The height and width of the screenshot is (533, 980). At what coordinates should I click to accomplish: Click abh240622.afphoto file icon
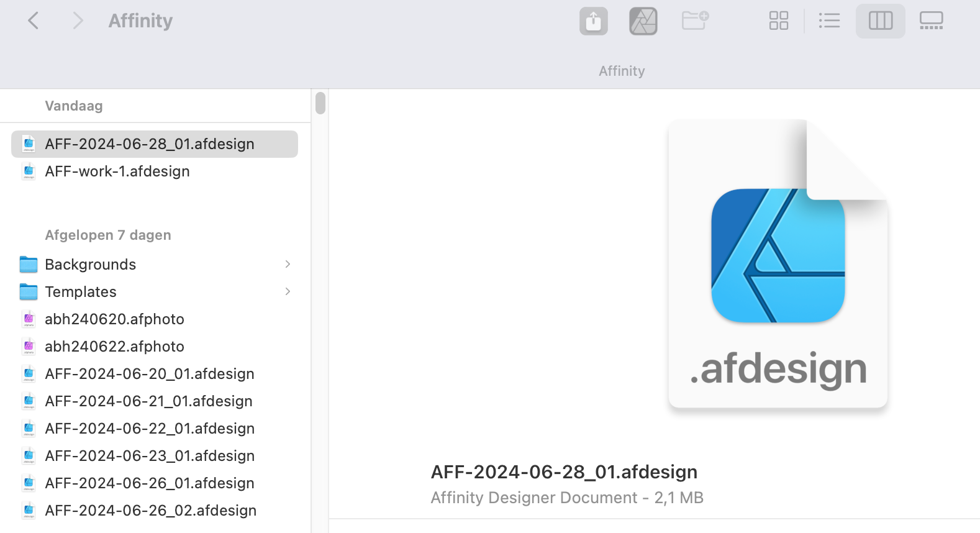click(x=29, y=347)
